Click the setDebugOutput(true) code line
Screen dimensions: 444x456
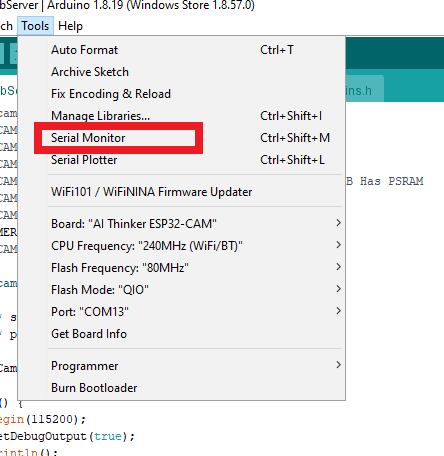click(x=67, y=436)
